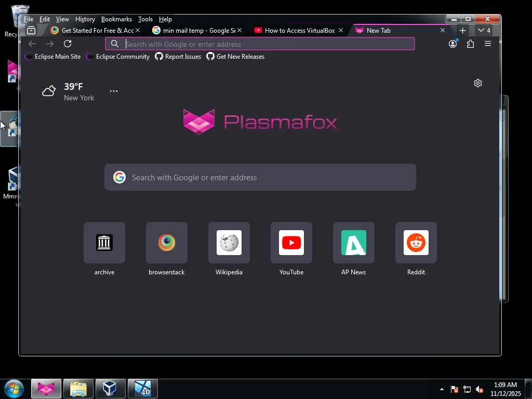This screenshot has height=399, width=532.
Task: Open the Edit menu
Action: pyautogui.click(x=45, y=19)
